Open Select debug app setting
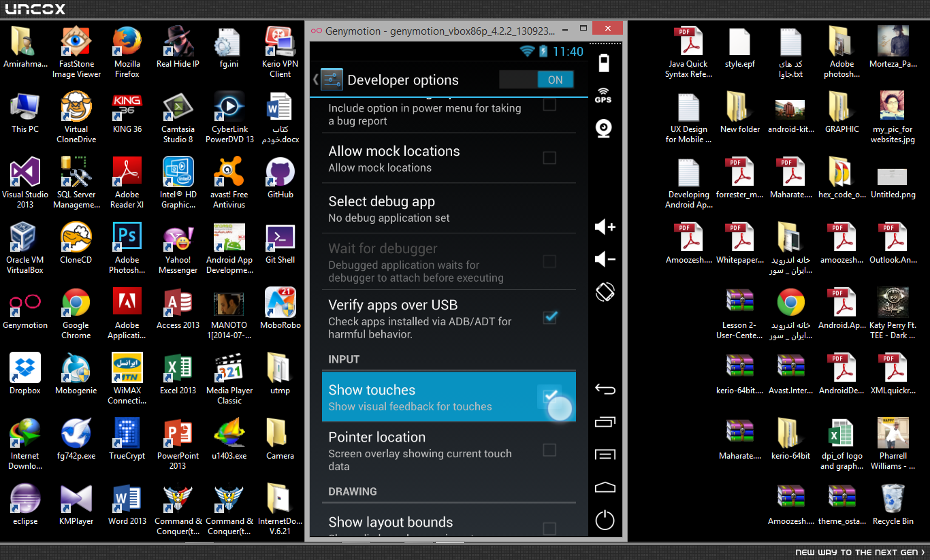The image size is (930, 560). coord(449,209)
